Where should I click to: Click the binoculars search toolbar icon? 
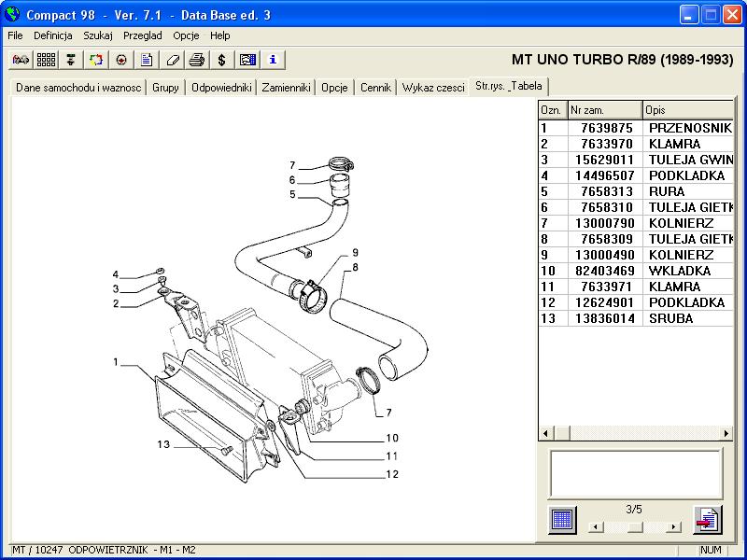click(x=21, y=60)
